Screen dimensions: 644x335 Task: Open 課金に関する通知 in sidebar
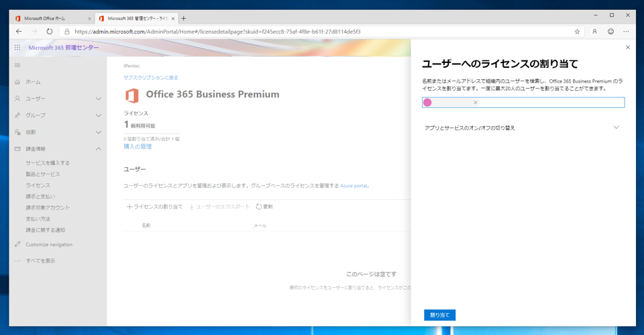point(45,230)
